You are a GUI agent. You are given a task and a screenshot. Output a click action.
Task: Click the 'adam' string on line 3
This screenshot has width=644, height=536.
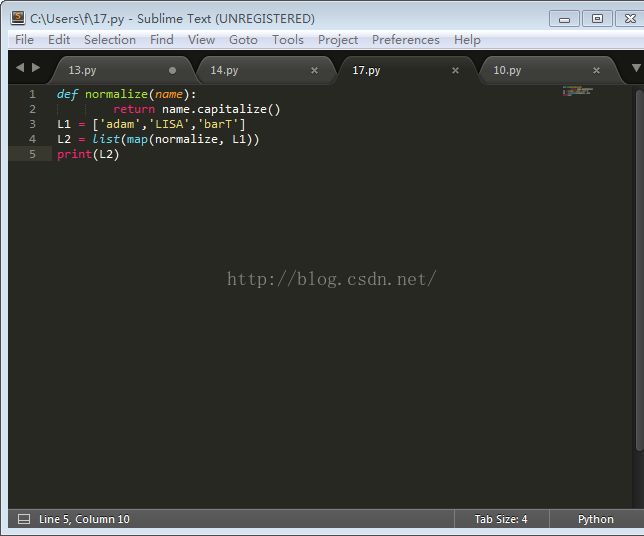pos(120,124)
